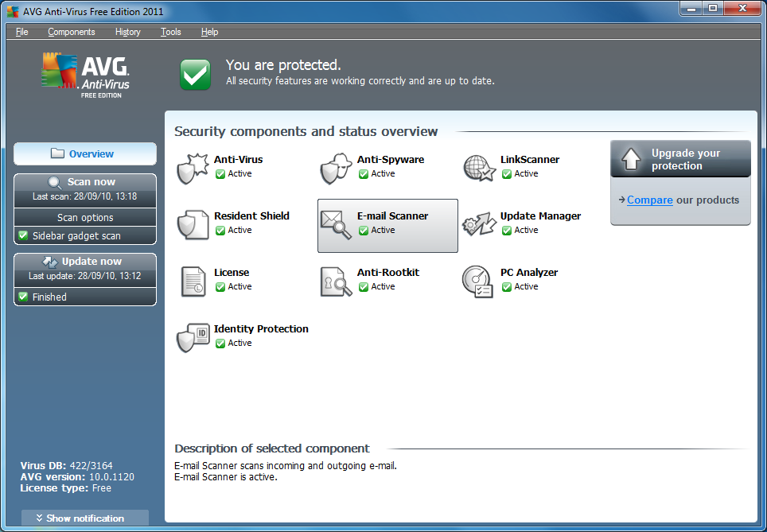Click License green Active check

click(x=220, y=286)
